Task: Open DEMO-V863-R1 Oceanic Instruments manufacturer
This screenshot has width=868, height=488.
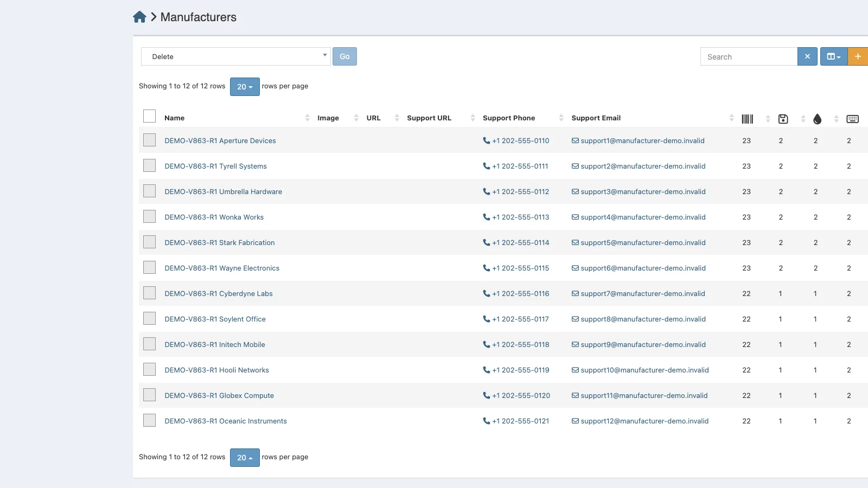Action: pos(226,421)
